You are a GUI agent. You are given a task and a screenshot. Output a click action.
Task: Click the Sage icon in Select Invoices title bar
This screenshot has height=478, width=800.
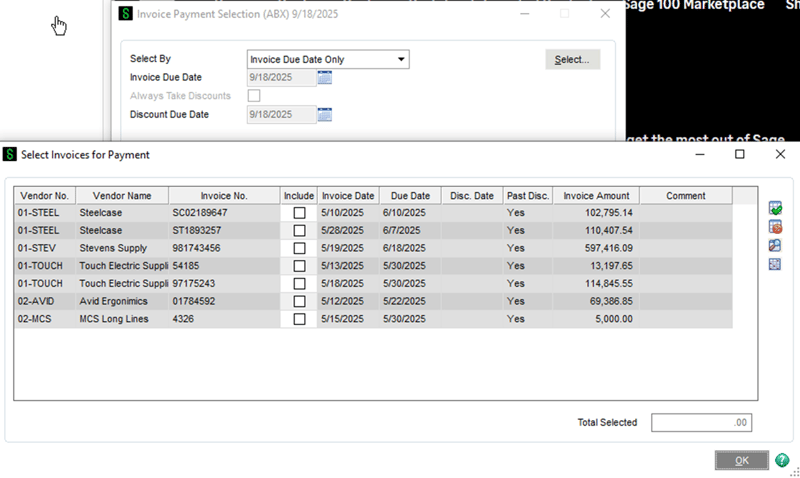(10, 154)
